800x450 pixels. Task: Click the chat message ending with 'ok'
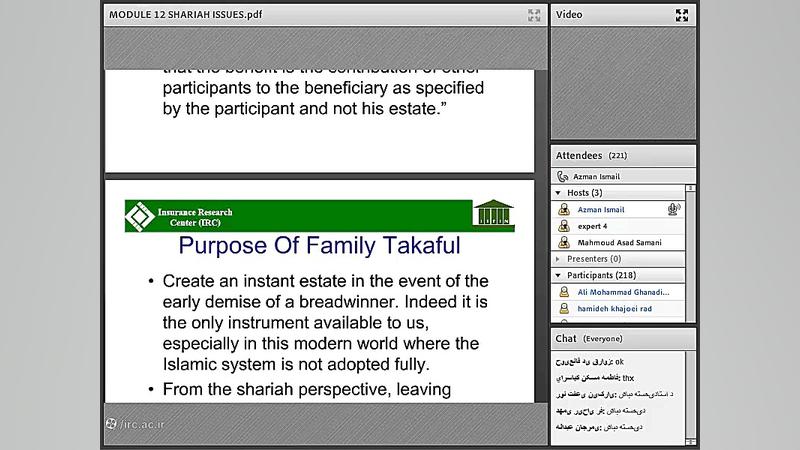590,362
